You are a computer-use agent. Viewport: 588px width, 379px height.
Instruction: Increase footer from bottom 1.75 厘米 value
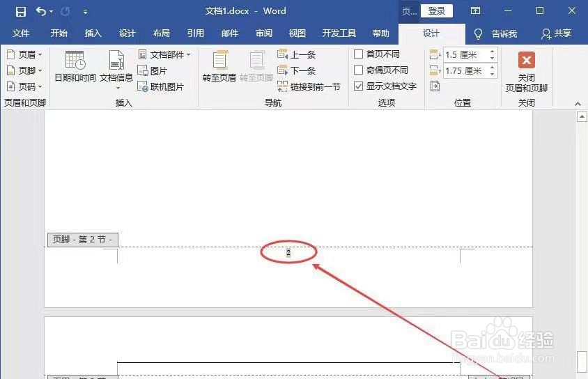tap(492, 68)
